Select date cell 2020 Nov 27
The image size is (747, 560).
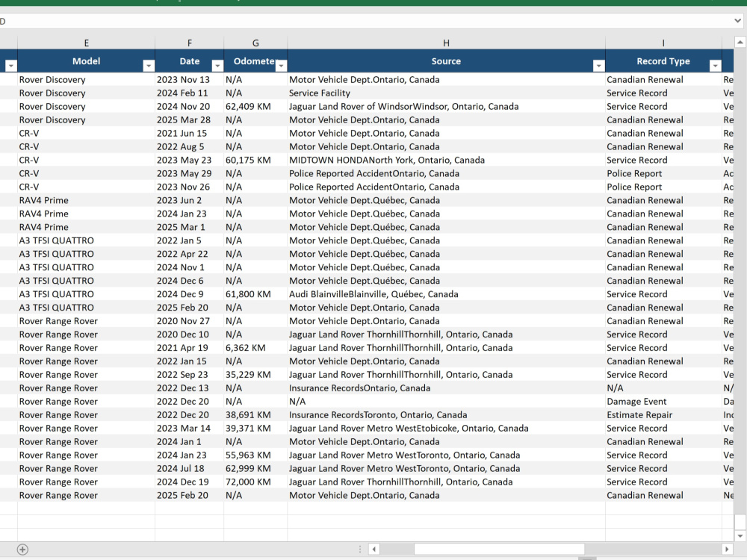190,321
